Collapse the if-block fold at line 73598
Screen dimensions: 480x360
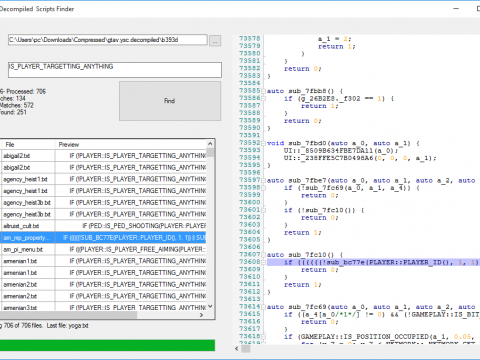264,188
